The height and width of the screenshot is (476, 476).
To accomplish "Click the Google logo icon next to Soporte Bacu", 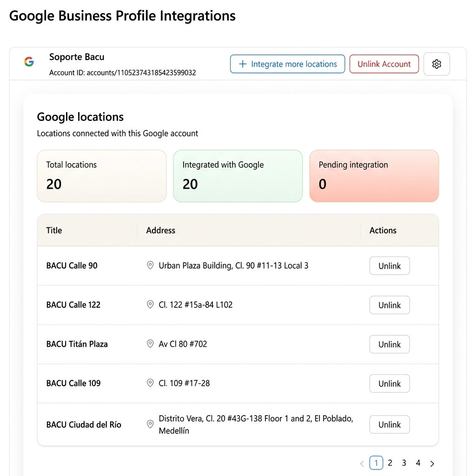I will (x=29, y=62).
